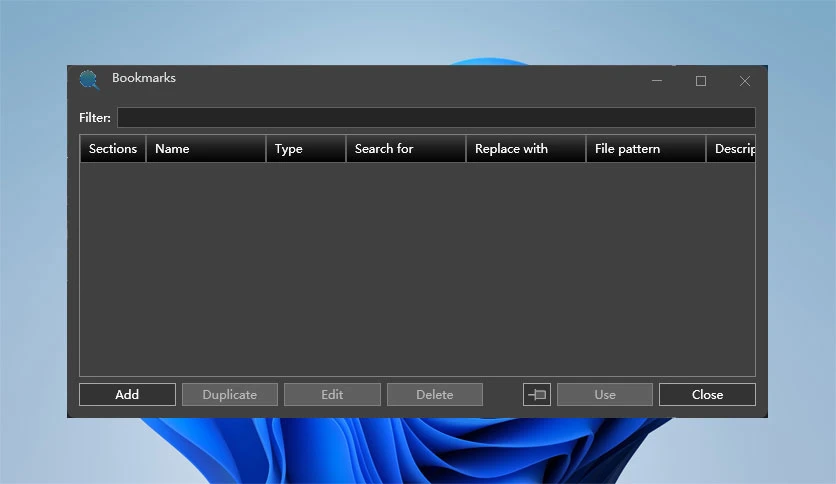Click the Delete button
This screenshot has width=836, height=484.
point(435,394)
